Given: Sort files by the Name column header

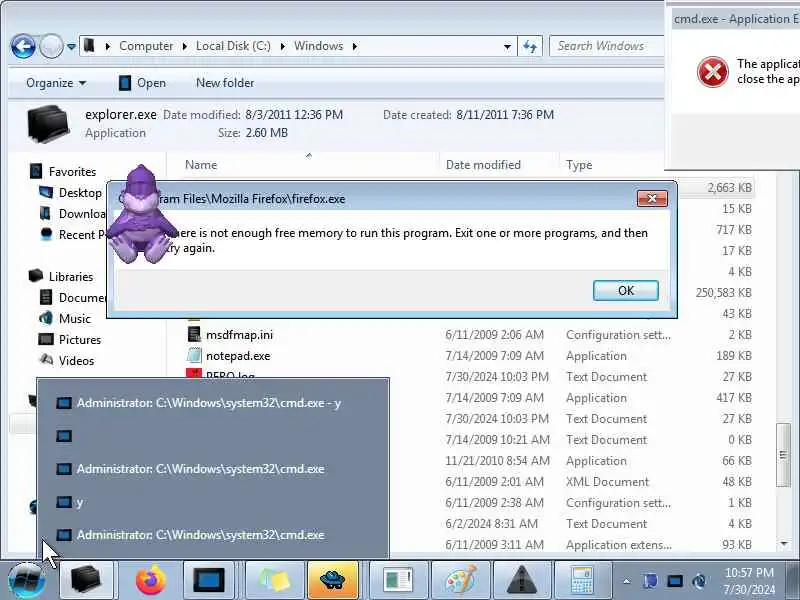Looking at the screenshot, I should [x=201, y=165].
